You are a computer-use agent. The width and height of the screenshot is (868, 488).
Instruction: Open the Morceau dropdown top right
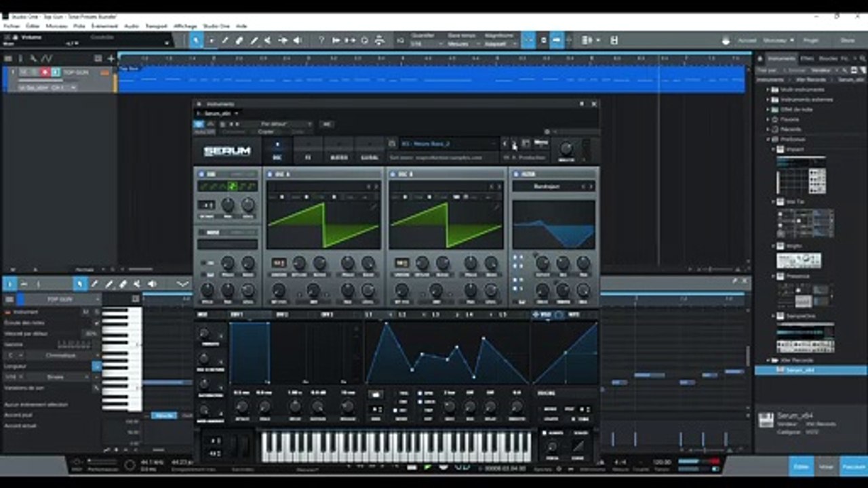click(x=778, y=41)
